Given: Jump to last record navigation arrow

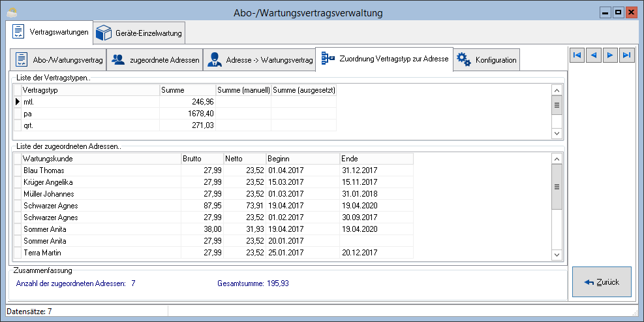Looking at the screenshot, I should (626, 55).
